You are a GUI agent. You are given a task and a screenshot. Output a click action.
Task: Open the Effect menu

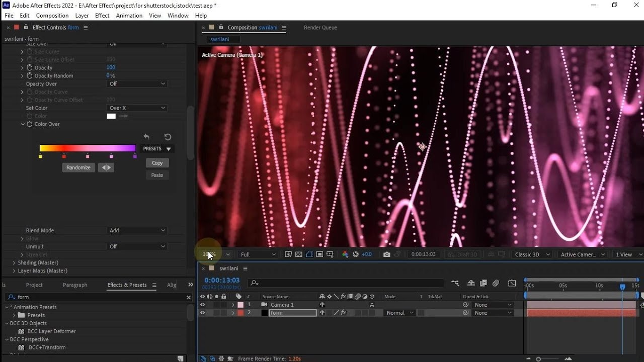coord(102,16)
